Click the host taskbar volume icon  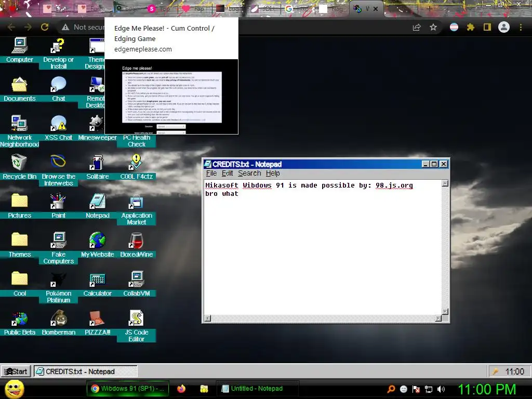click(x=441, y=389)
